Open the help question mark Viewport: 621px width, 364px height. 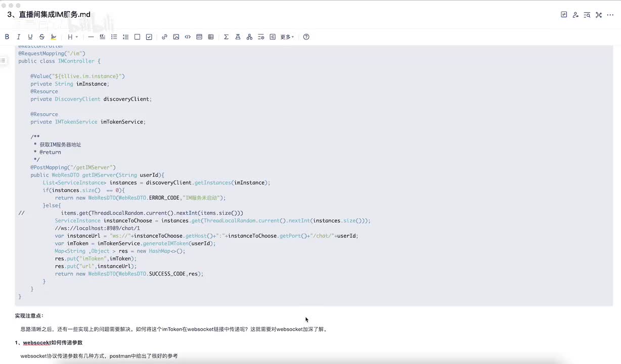pos(306,37)
